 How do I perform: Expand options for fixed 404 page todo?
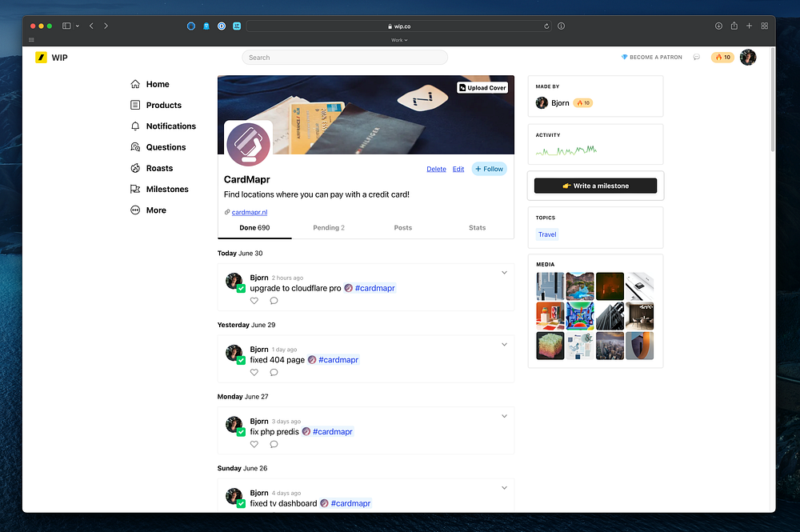(x=504, y=344)
